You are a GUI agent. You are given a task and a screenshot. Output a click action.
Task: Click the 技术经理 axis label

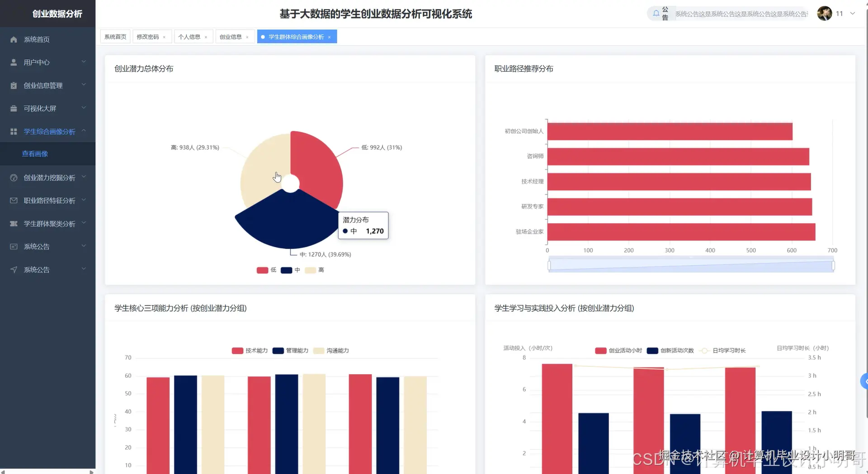(532, 182)
